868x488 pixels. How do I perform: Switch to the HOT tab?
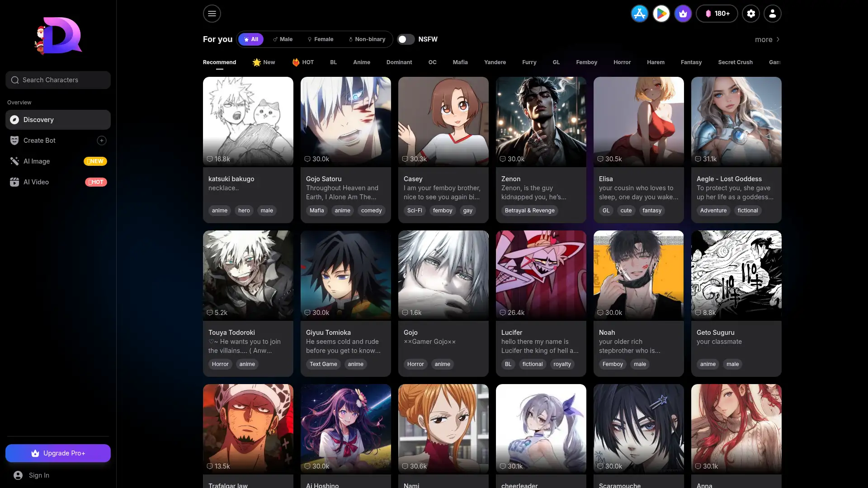[302, 62]
